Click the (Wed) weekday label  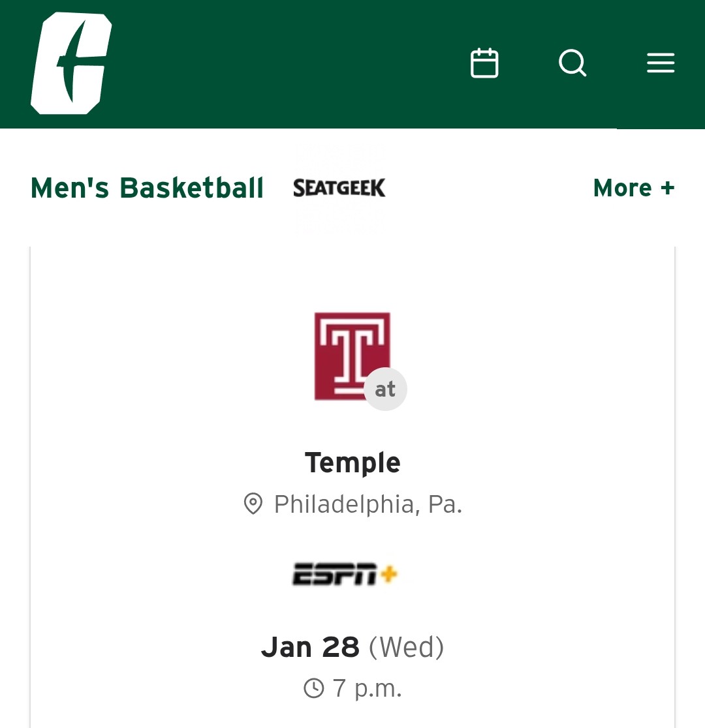pos(406,647)
